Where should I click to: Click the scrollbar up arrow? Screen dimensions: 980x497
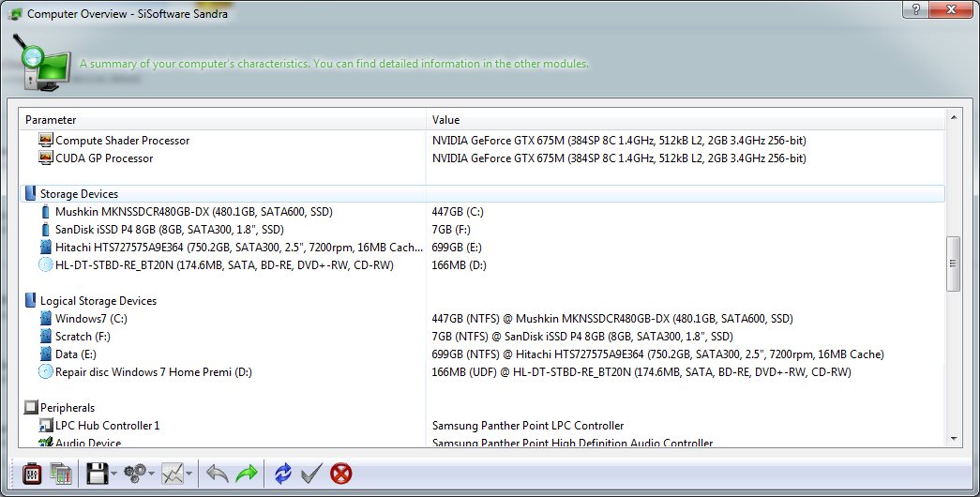954,117
